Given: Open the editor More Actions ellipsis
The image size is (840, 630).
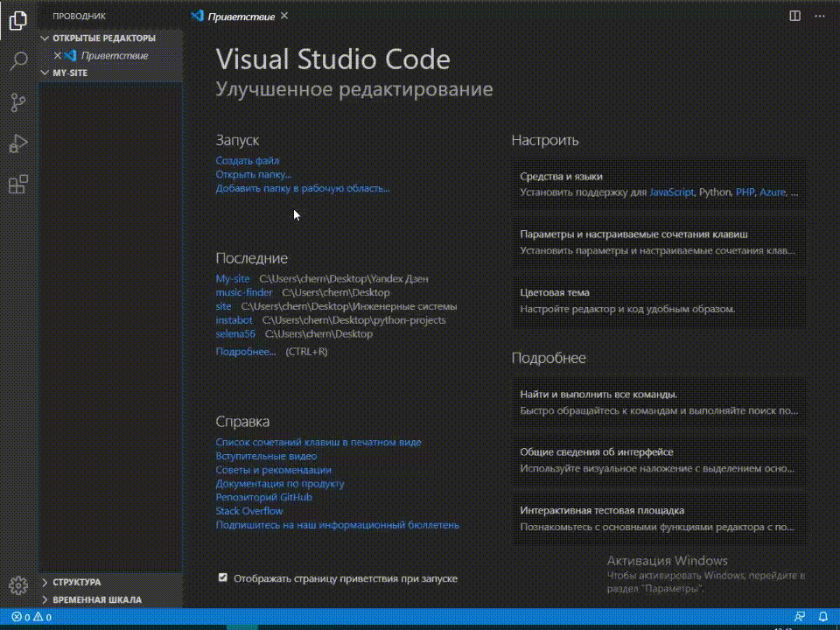Looking at the screenshot, I should coord(820,16).
